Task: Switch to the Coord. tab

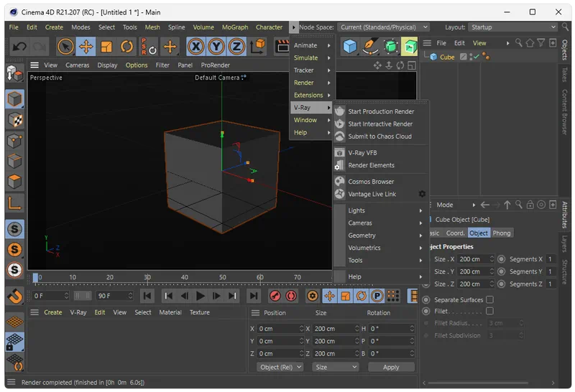Action: click(x=455, y=233)
